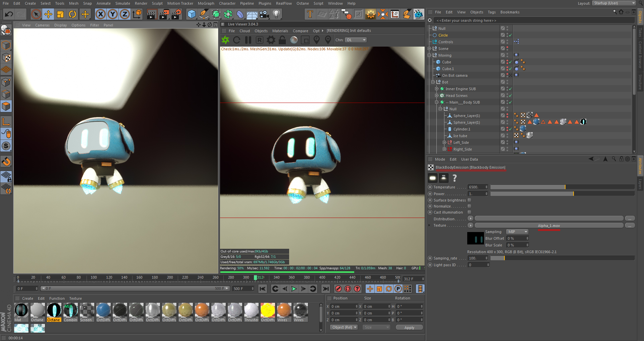Expand the Scene object in the hierarchy
644x341 pixels.
(429, 49)
